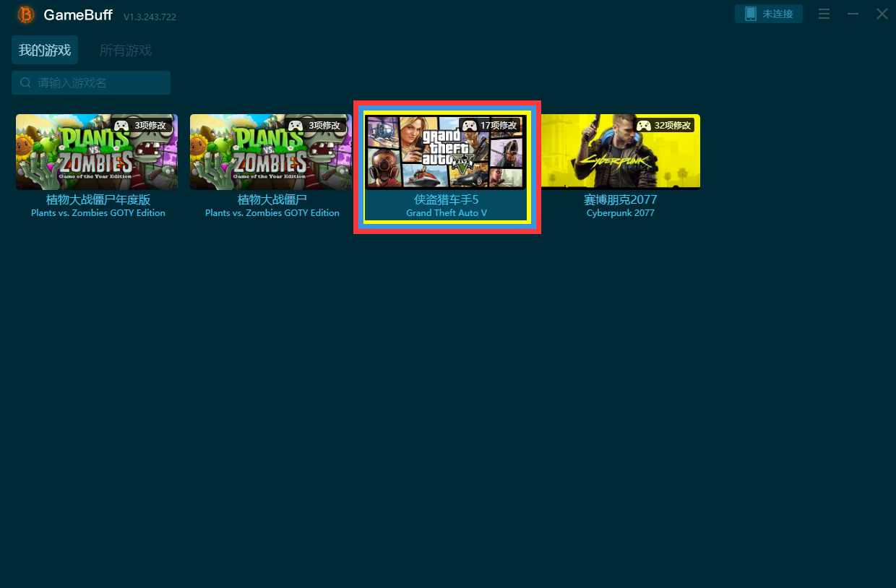Close the GameBuff window
896x588 pixels.
(x=882, y=14)
